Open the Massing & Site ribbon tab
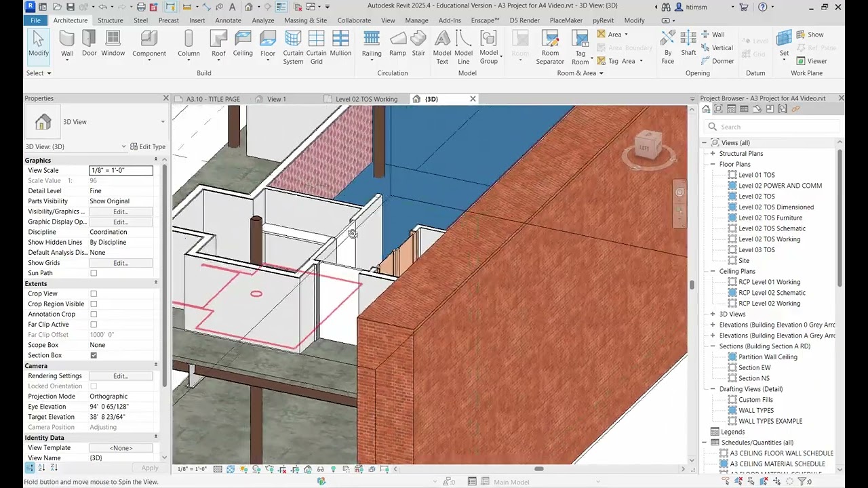The height and width of the screenshot is (488, 868). pos(305,20)
